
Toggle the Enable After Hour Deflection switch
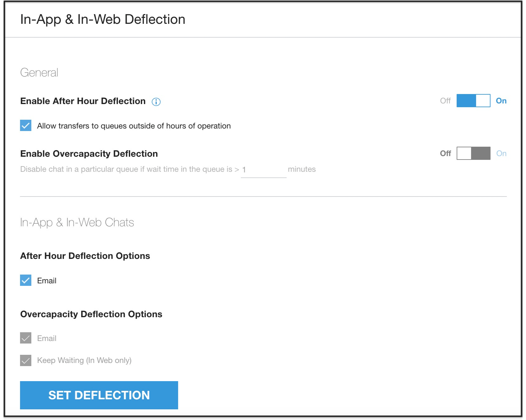coord(473,101)
